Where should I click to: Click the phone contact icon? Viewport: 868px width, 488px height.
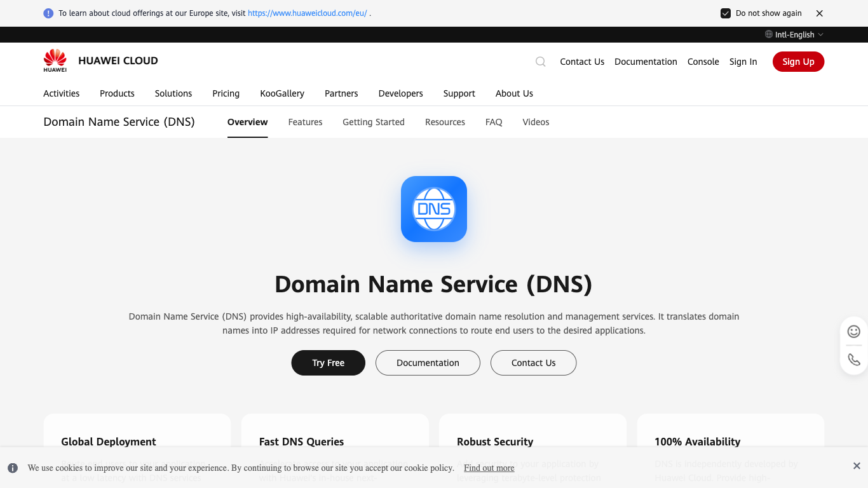click(x=854, y=360)
